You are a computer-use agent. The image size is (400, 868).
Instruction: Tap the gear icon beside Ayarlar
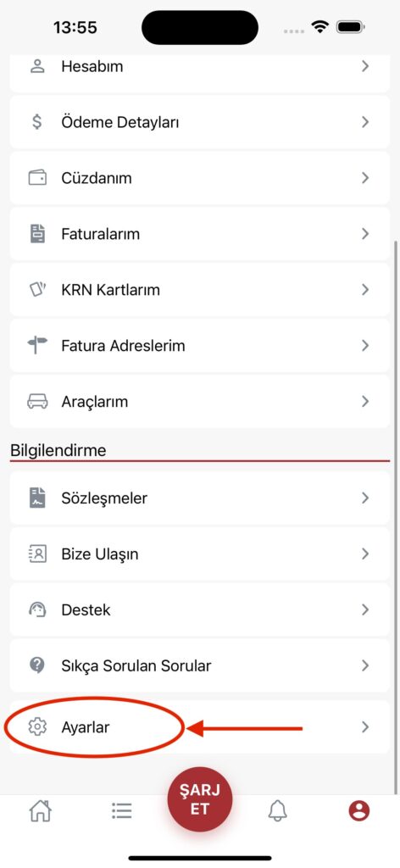(37, 726)
